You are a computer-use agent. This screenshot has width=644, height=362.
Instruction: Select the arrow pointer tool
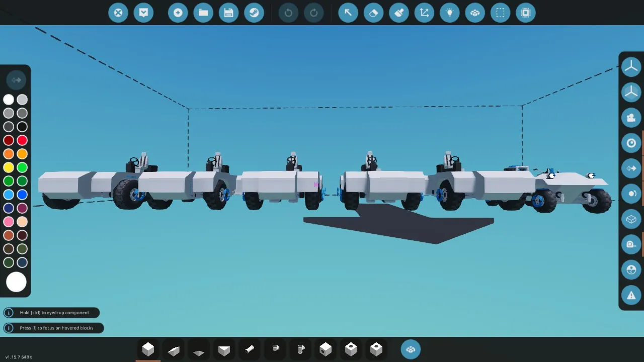(x=348, y=13)
